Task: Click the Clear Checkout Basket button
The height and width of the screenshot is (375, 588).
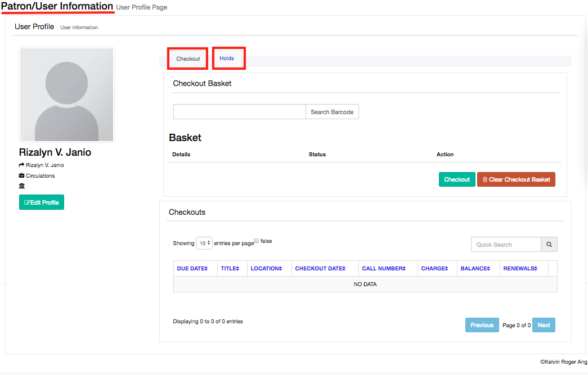Action: point(516,179)
